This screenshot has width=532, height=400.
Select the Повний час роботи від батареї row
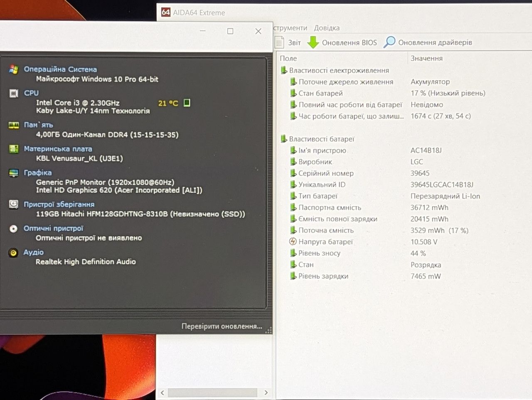[404, 105]
